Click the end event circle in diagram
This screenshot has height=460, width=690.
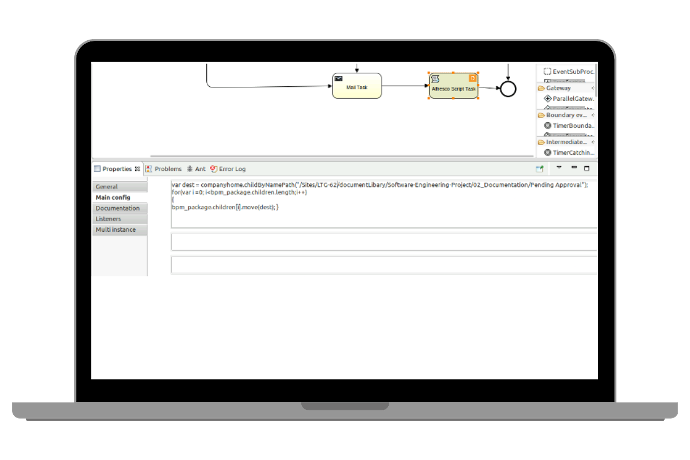click(x=507, y=88)
